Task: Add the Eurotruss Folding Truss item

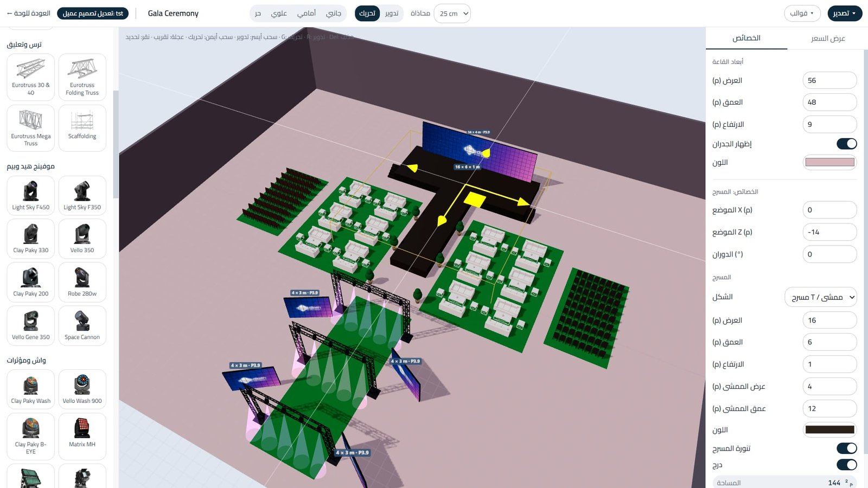Action: [82, 77]
